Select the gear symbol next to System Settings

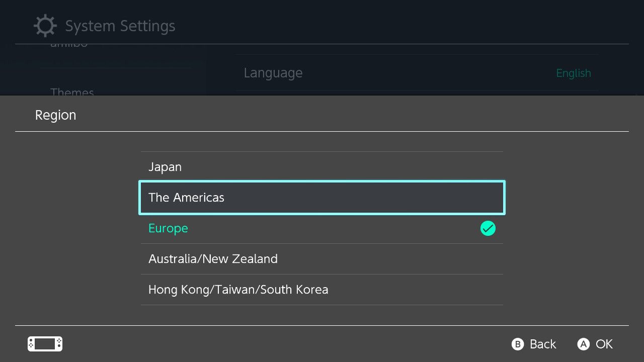[45, 25]
